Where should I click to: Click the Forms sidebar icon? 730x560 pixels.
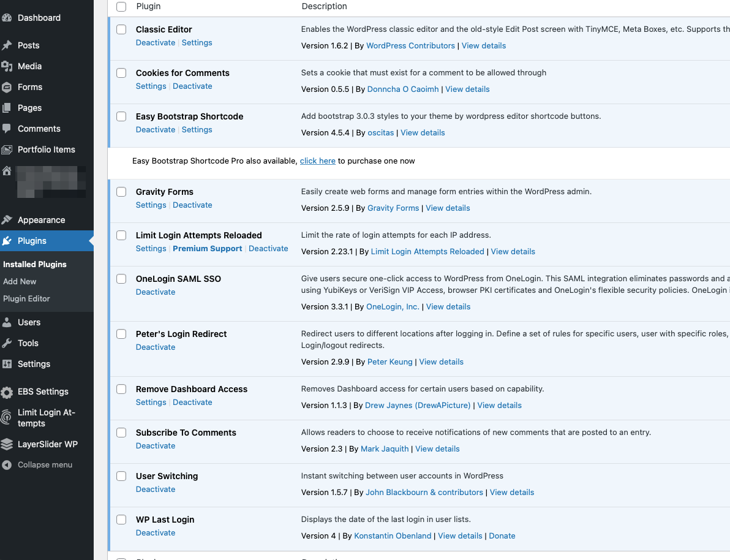pyautogui.click(x=7, y=87)
